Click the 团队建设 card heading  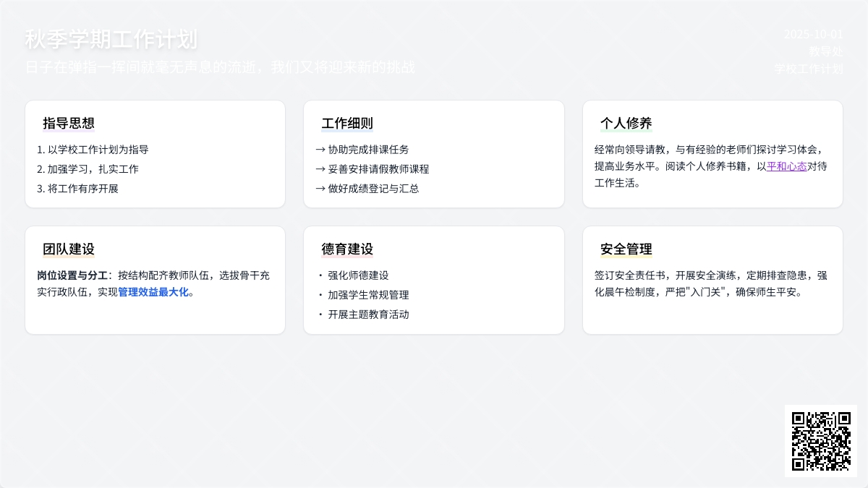pyautogui.click(x=69, y=249)
